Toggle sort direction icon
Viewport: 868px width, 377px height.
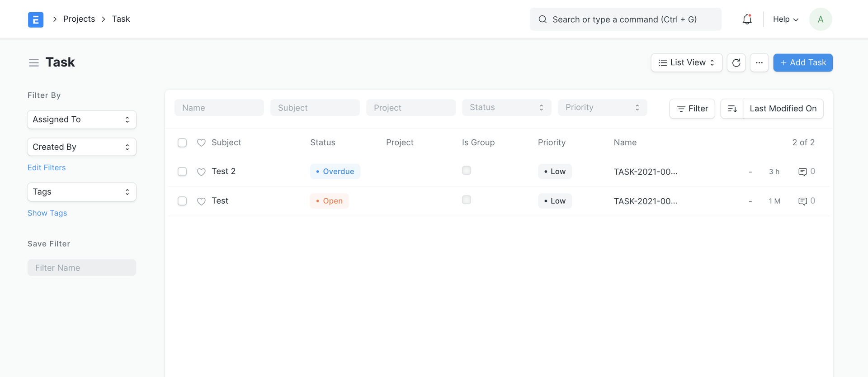pyautogui.click(x=732, y=109)
